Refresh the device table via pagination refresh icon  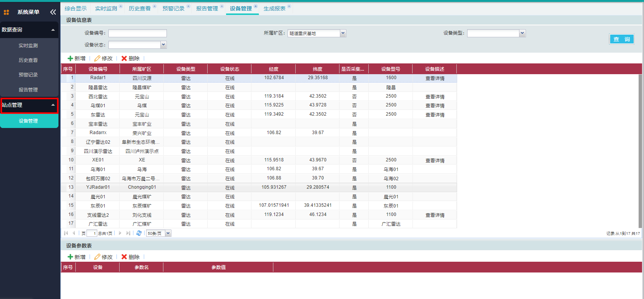click(x=139, y=233)
